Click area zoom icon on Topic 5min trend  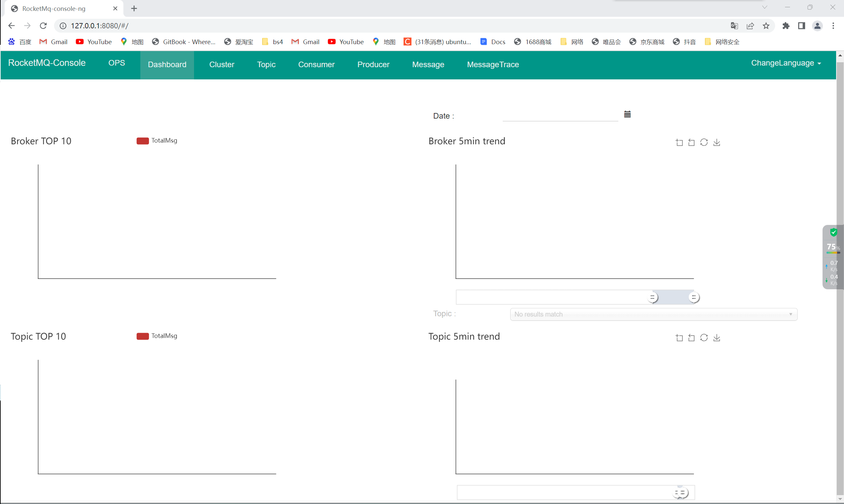pyautogui.click(x=679, y=338)
